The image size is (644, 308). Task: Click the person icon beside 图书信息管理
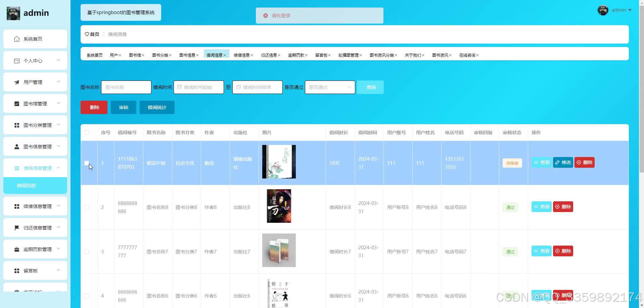pyautogui.click(x=17, y=147)
